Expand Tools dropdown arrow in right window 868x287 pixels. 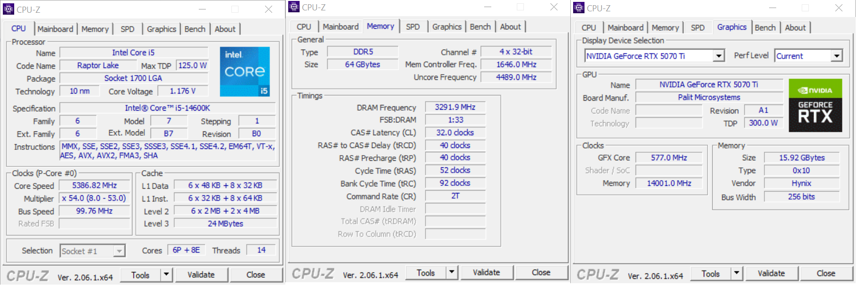[x=736, y=273]
